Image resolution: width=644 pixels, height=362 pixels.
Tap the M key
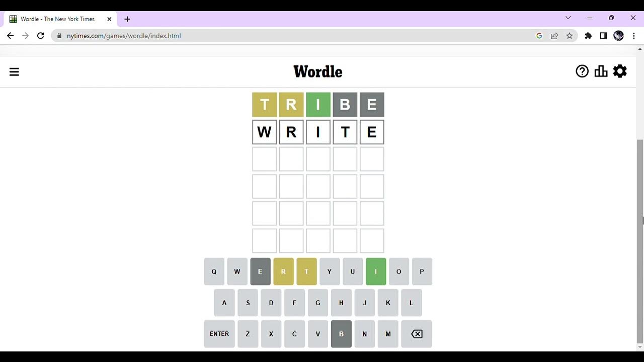pos(388,334)
